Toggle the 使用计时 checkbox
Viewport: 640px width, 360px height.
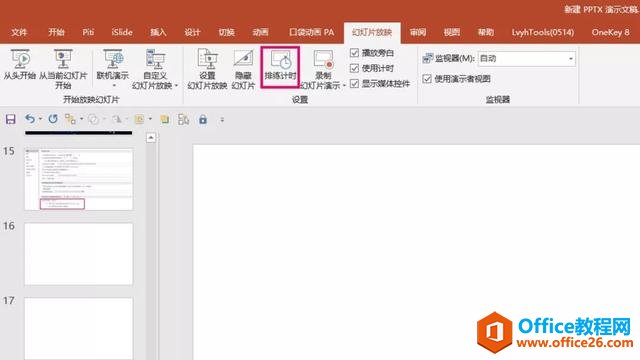click(x=354, y=68)
